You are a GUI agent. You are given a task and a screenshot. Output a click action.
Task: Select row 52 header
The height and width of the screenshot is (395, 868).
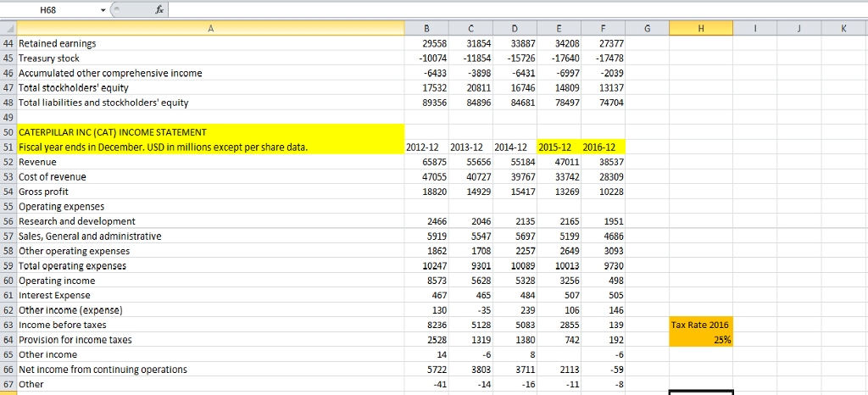pyautogui.click(x=8, y=162)
